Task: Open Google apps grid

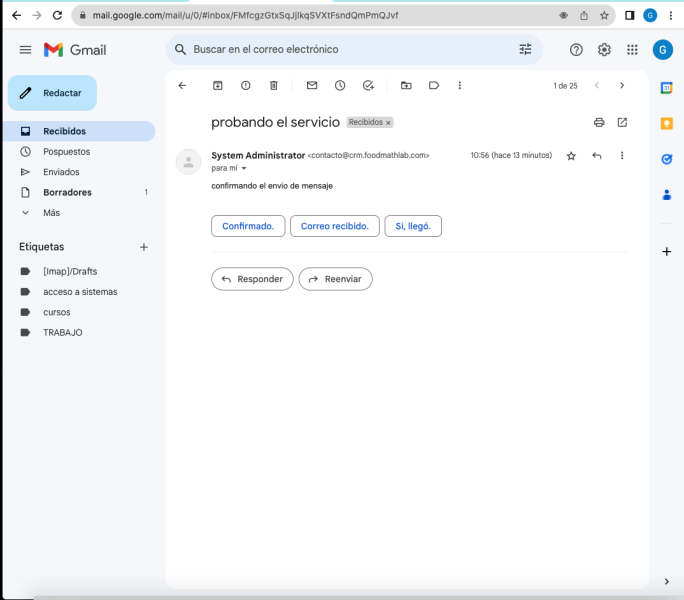Action: click(632, 50)
